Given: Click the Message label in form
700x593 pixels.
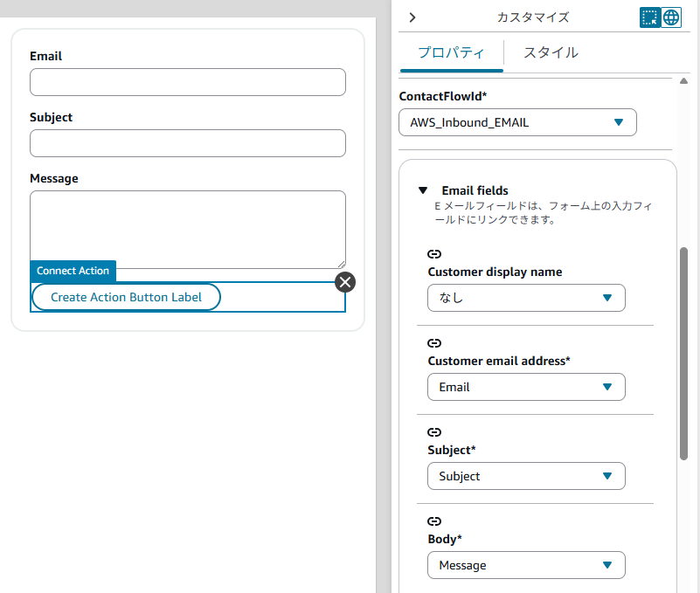Looking at the screenshot, I should (x=54, y=178).
